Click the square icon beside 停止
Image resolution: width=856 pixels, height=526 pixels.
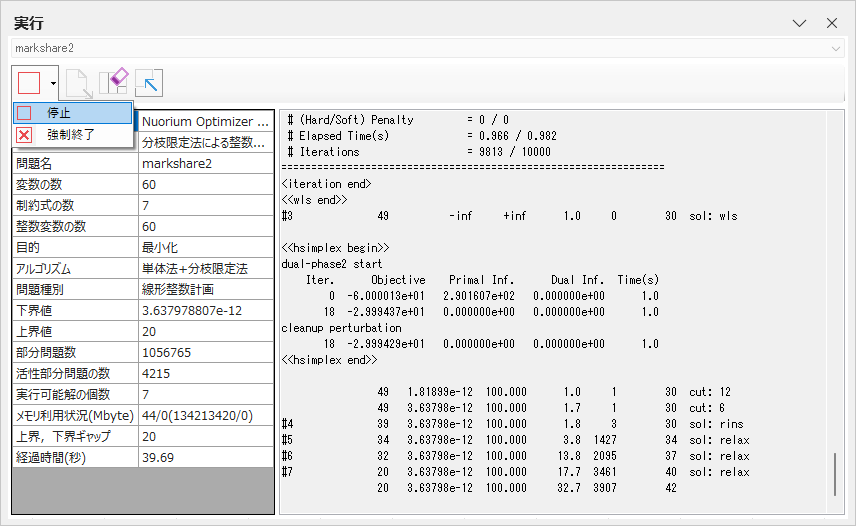point(24,113)
